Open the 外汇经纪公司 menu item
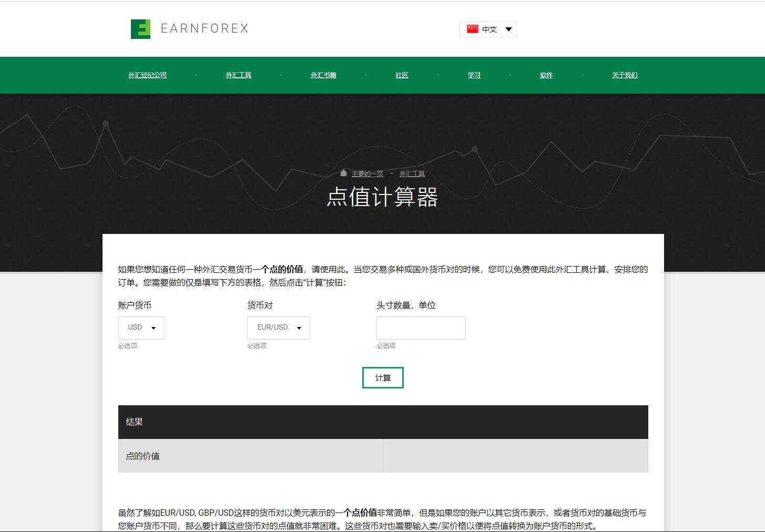Viewport: 765px width, 532px height. (x=147, y=75)
